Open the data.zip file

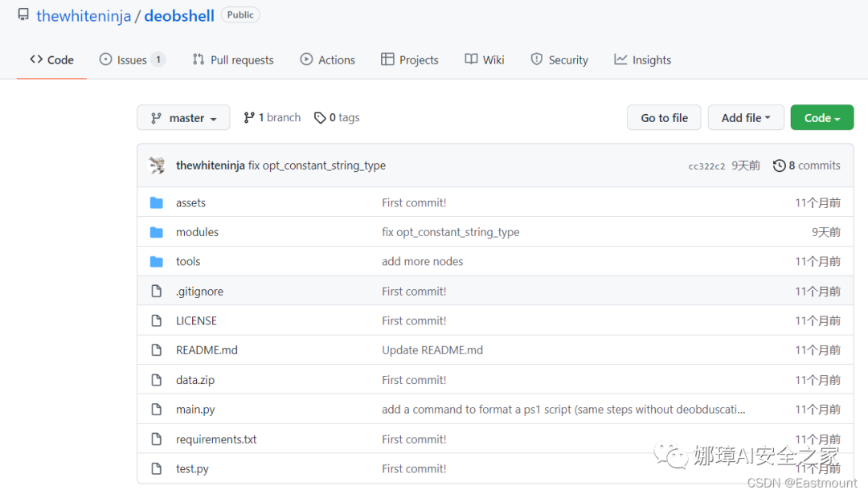pos(194,380)
